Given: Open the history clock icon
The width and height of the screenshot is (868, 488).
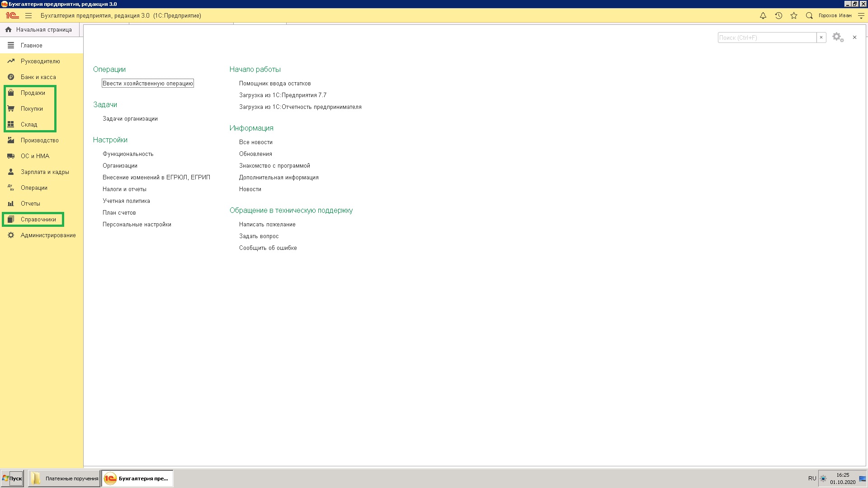Looking at the screenshot, I should (x=778, y=16).
